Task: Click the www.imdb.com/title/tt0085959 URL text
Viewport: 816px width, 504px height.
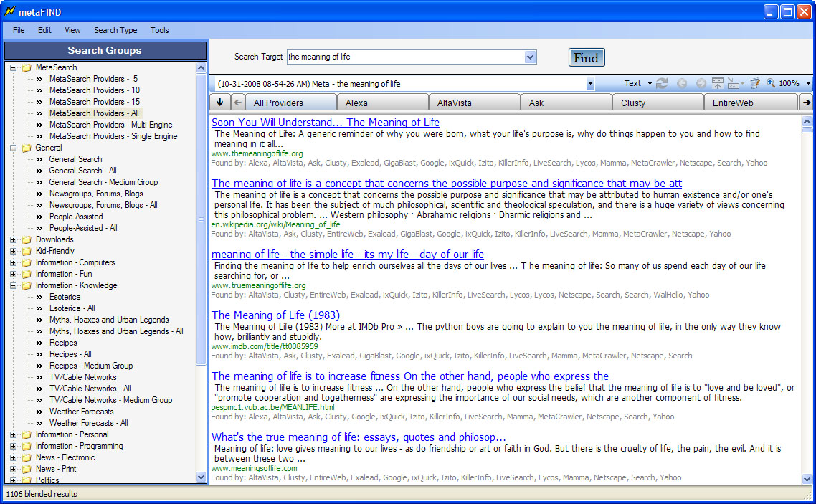Action: click(x=265, y=346)
